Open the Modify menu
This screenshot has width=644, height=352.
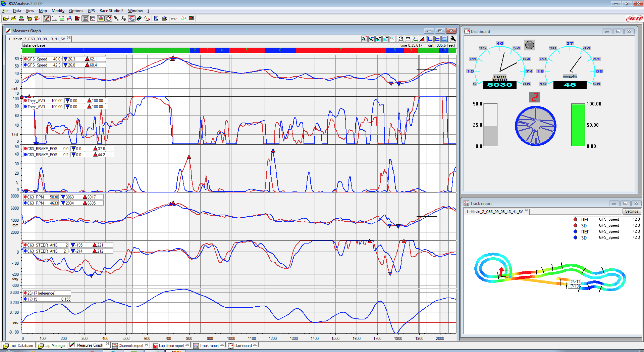coord(58,11)
